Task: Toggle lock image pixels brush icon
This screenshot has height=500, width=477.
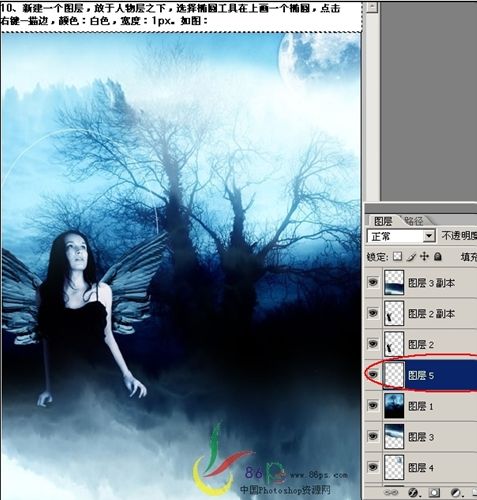Action: coord(412,256)
